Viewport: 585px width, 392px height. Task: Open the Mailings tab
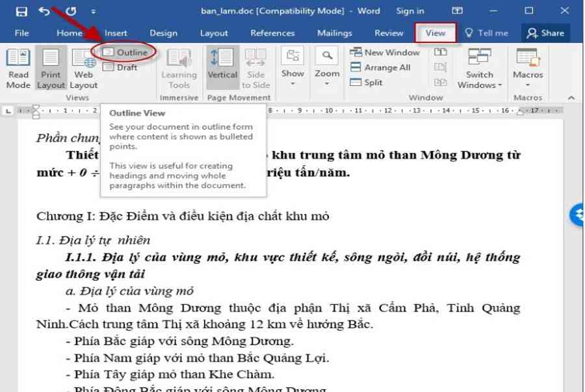(334, 33)
